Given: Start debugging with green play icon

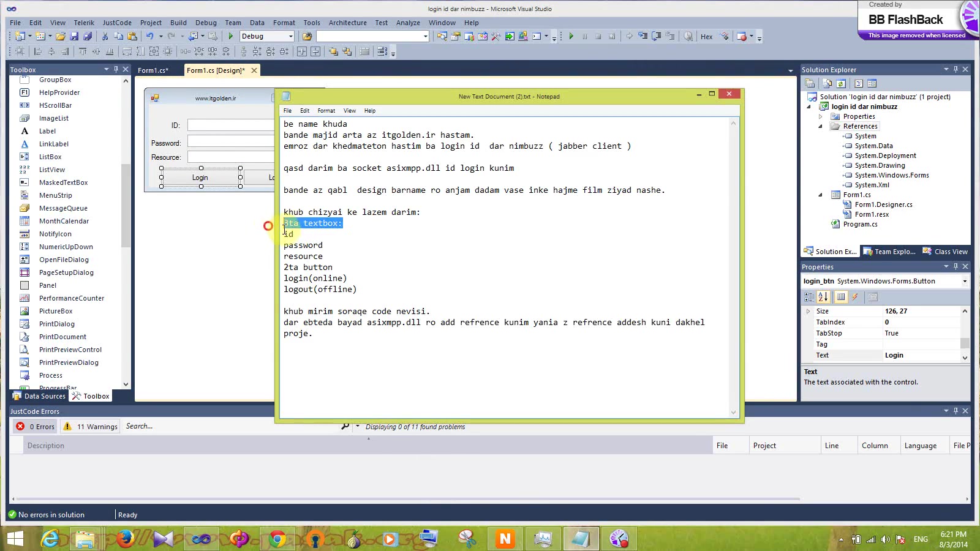Looking at the screenshot, I should [x=230, y=37].
